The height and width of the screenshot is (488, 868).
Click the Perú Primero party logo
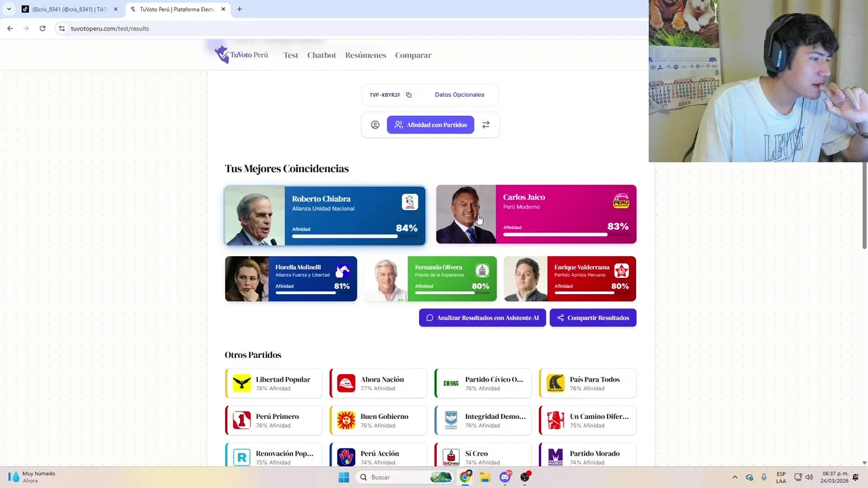(241, 420)
